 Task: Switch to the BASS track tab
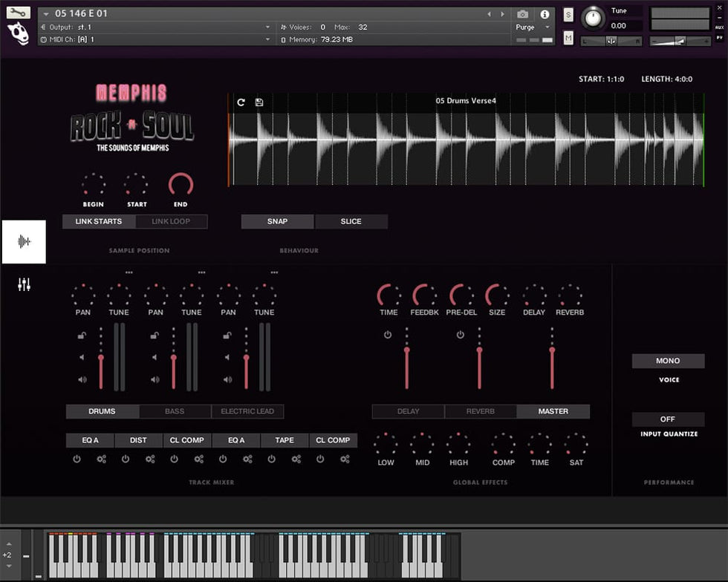[x=175, y=411]
